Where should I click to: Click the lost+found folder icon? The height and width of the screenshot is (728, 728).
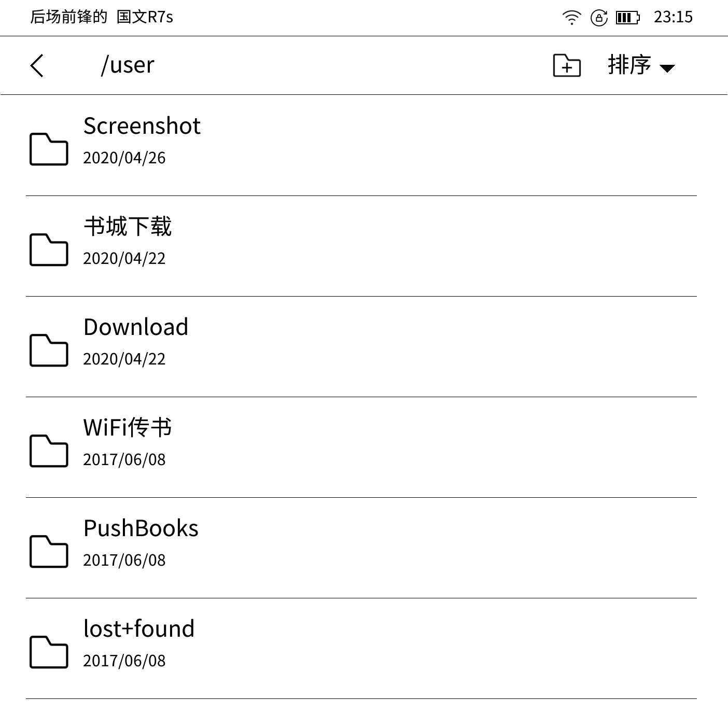48,652
